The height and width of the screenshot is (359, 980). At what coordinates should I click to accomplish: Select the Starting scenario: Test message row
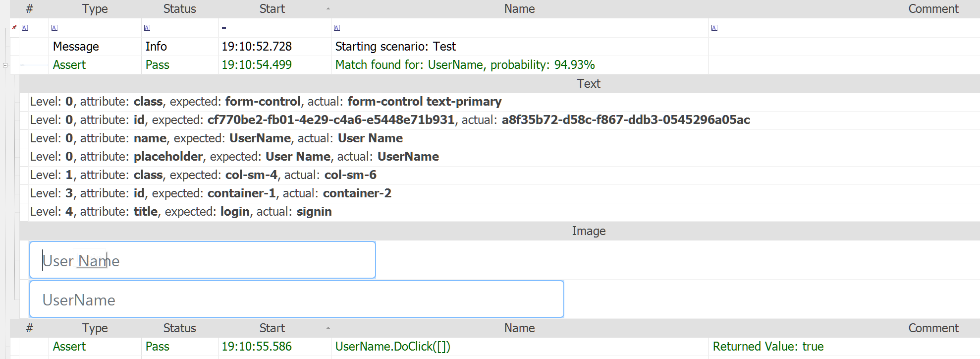(395, 47)
